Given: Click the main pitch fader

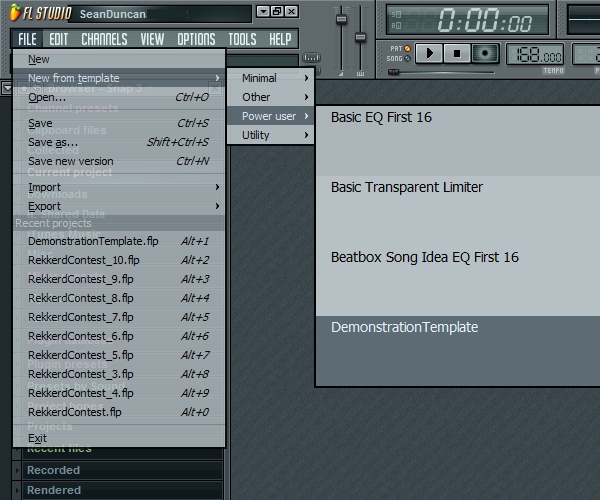Looking at the screenshot, I should tap(360, 37).
